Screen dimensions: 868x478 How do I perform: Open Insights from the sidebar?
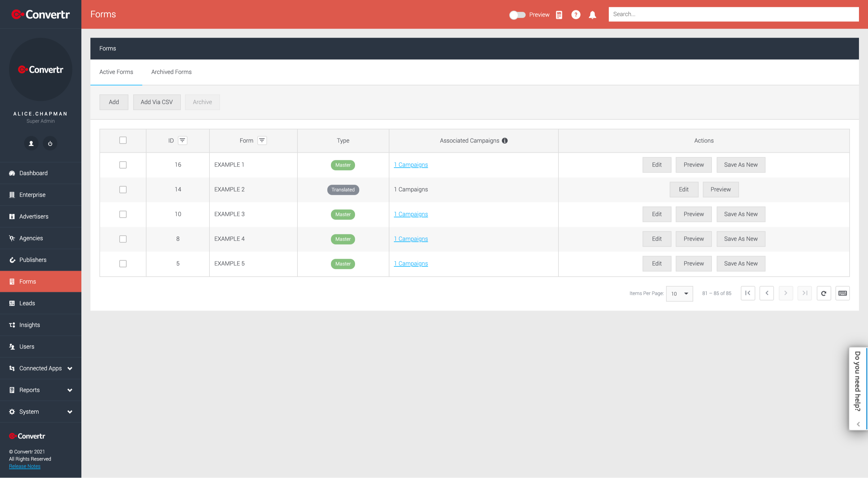[x=40, y=325]
